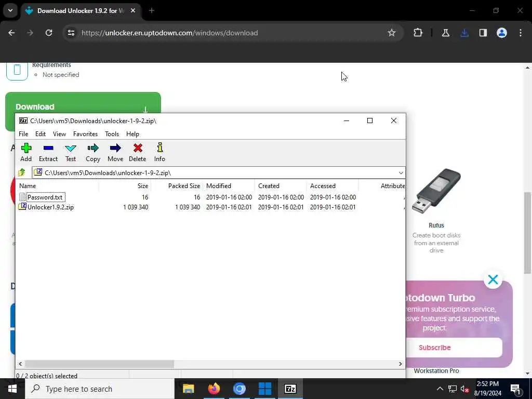Open the Info toolbar icon
This screenshot has height=399, width=532.
pos(160,152)
